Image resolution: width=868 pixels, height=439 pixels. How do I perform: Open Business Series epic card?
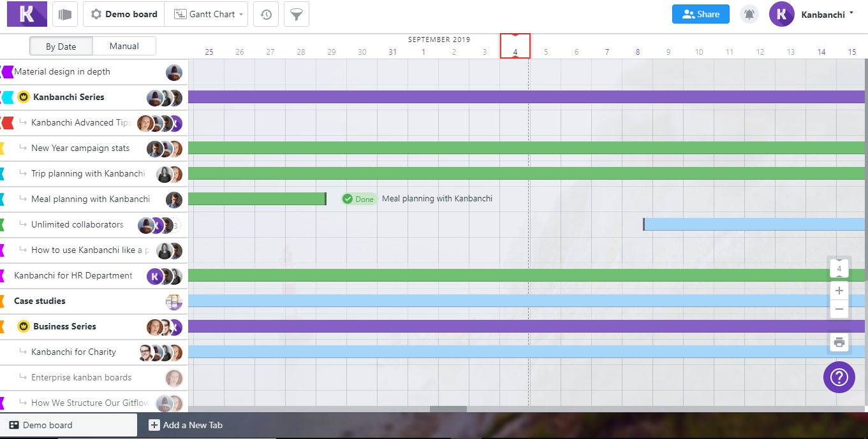tap(64, 327)
